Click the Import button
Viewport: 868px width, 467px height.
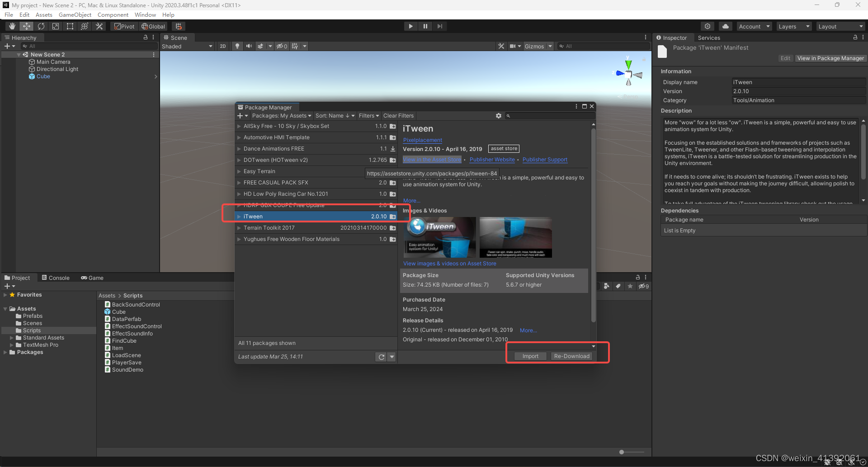530,356
